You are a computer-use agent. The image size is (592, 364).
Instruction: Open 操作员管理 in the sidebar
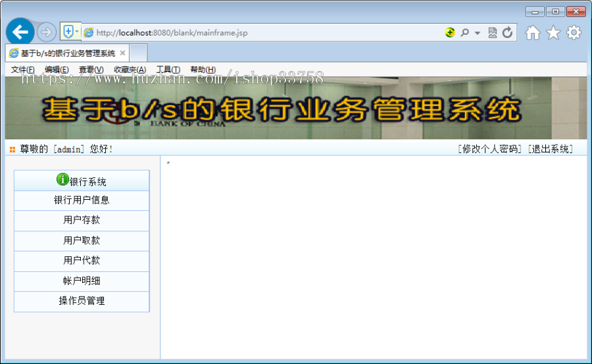[82, 301]
